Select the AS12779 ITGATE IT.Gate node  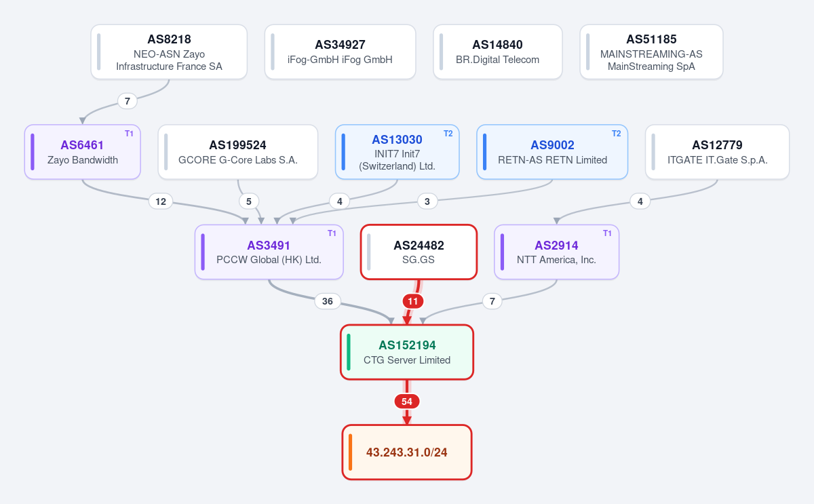[717, 152]
